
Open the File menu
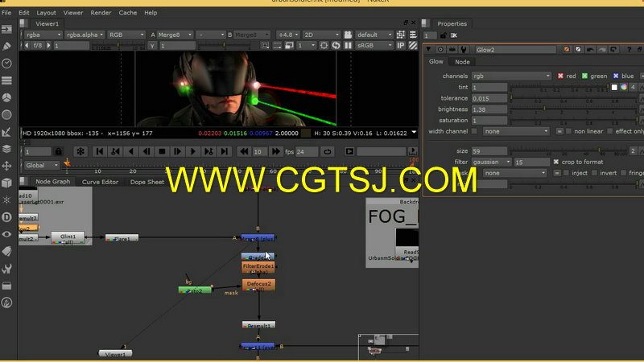[x=6, y=13]
